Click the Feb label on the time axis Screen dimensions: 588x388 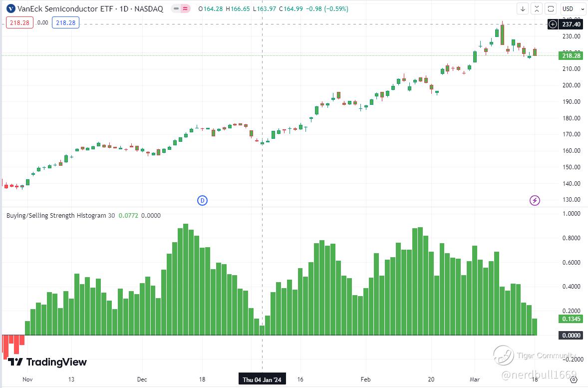point(365,380)
